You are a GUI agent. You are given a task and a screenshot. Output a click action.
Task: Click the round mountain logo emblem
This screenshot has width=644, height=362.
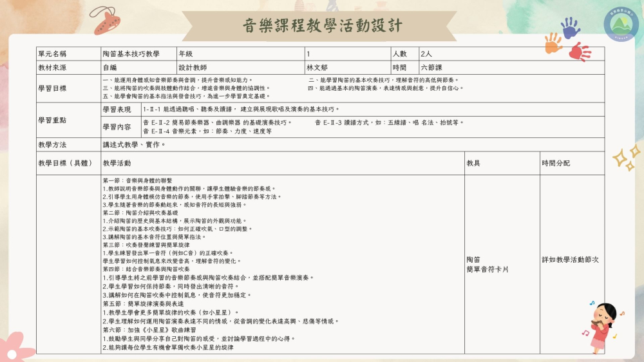click(x=621, y=24)
